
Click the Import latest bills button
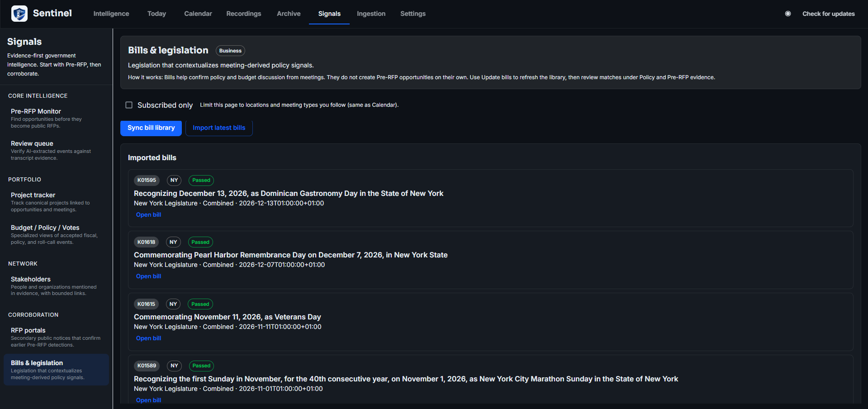pyautogui.click(x=219, y=128)
